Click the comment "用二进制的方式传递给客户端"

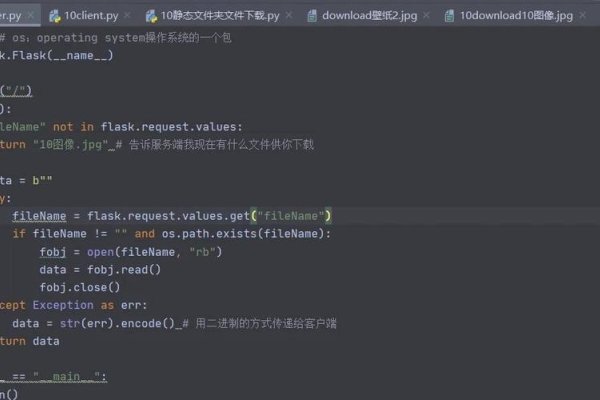(266, 323)
